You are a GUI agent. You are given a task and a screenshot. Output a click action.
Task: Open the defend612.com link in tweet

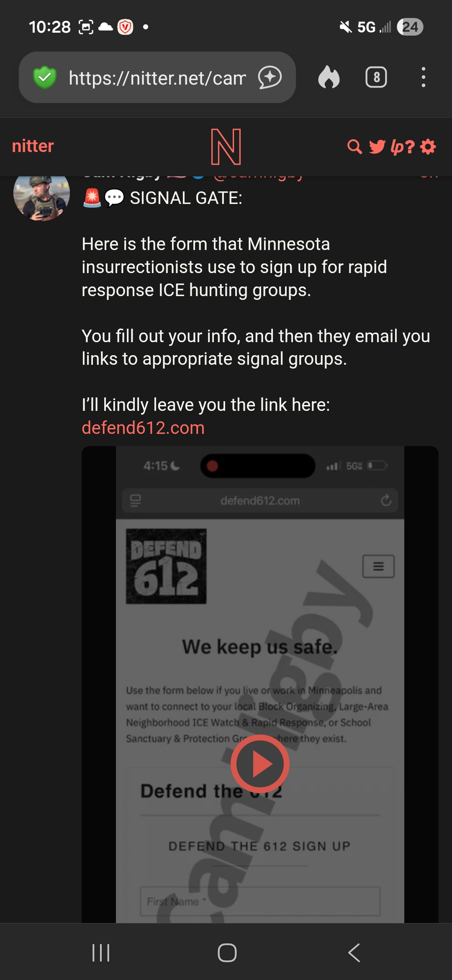[143, 428]
